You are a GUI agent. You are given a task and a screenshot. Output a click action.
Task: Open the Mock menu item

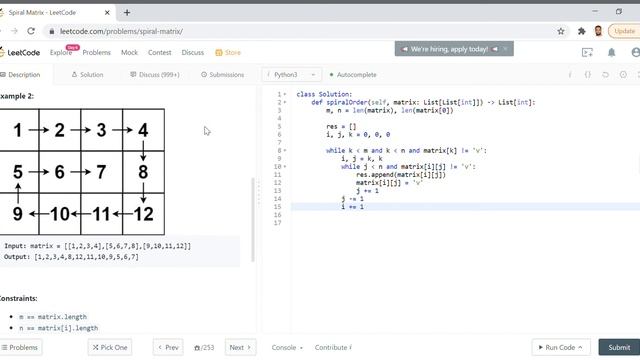coord(129,52)
